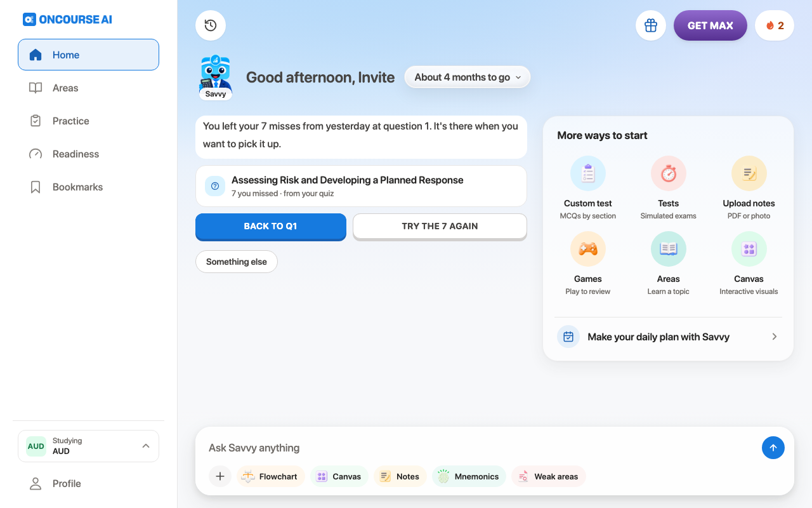This screenshot has width=812, height=508.
Task: Select the Notes chip
Action: click(x=400, y=476)
